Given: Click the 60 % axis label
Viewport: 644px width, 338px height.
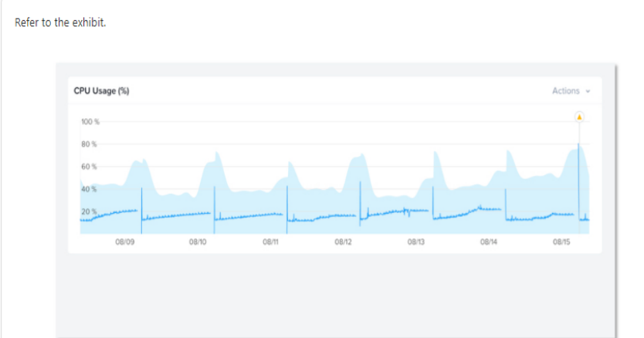Looking at the screenshot, I should [x=89, y=167].
